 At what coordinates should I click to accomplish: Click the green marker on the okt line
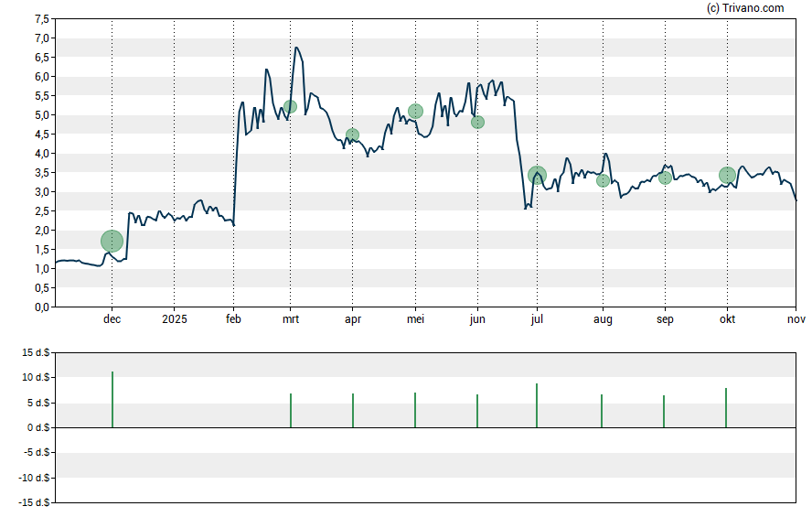click(x=727, y=175)
